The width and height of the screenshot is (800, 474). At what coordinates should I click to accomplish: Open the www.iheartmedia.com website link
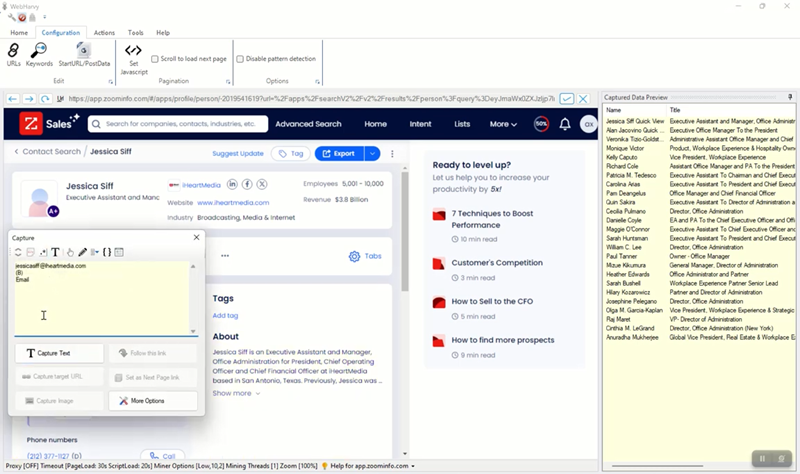click(233, 203)
